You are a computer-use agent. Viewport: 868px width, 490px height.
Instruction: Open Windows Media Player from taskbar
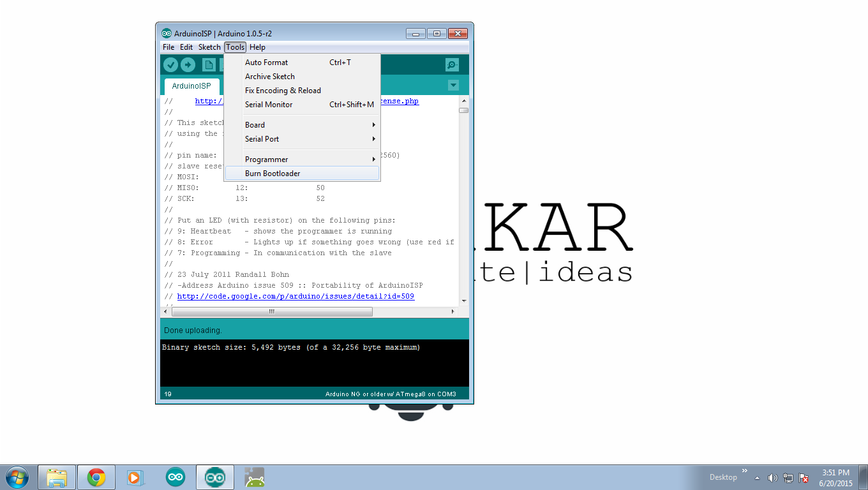(135, 477)
